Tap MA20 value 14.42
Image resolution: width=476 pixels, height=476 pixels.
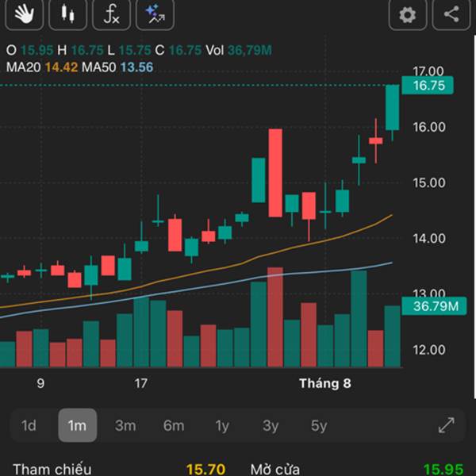[x=62, y=67]
